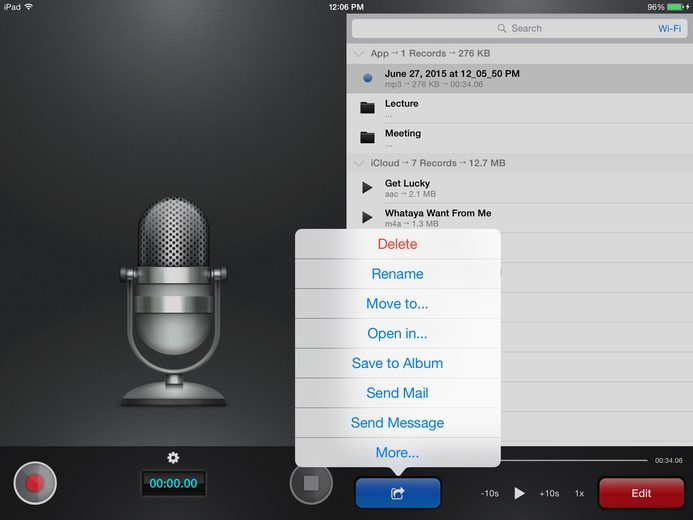Tap the 12:06 PM clock in status bar
This screenshot has width=693, height=520.
[x=346, y=7]
